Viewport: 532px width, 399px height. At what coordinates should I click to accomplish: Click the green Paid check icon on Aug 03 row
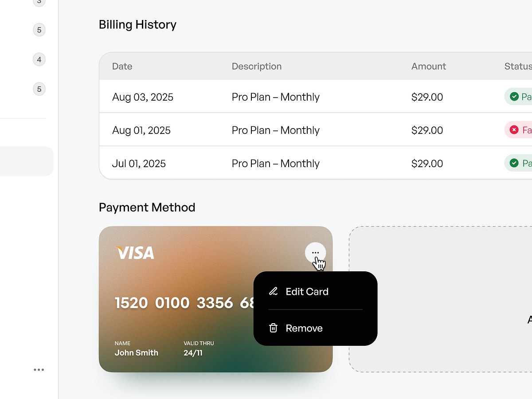(514, 96)
